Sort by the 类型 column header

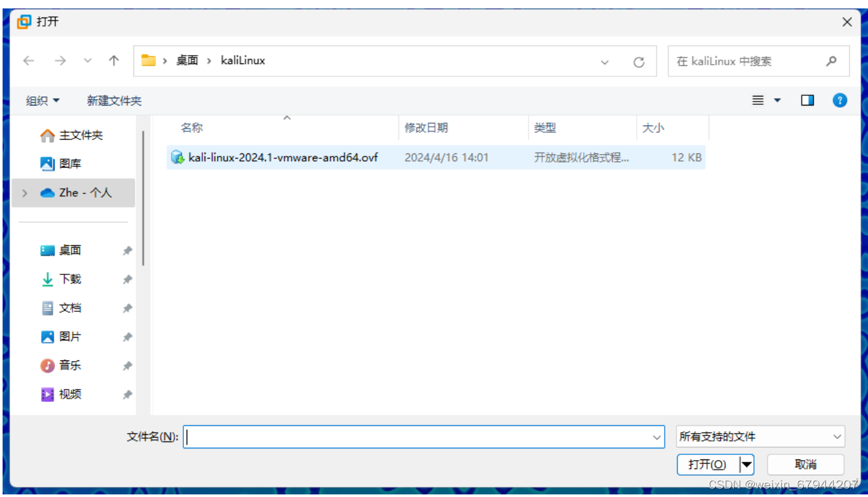pos(582,127)
